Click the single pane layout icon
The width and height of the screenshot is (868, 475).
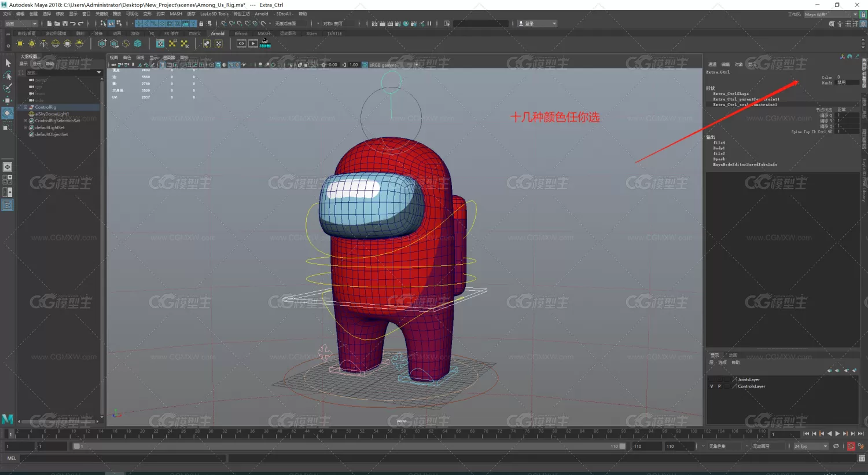pos(8,167)
